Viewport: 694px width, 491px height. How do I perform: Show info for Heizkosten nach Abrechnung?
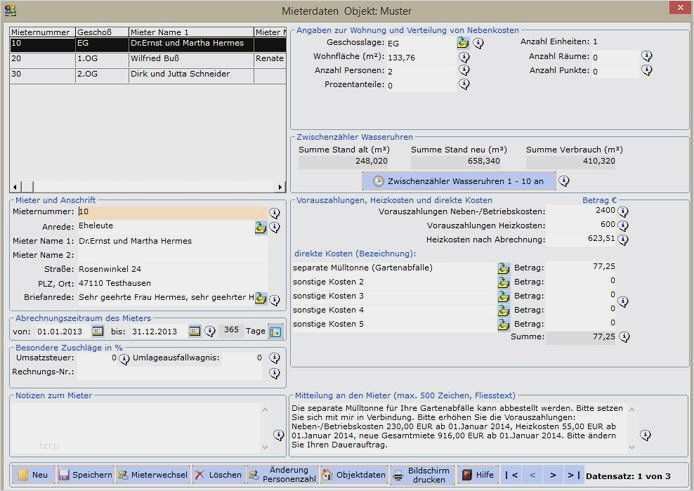tap(623, 240)
